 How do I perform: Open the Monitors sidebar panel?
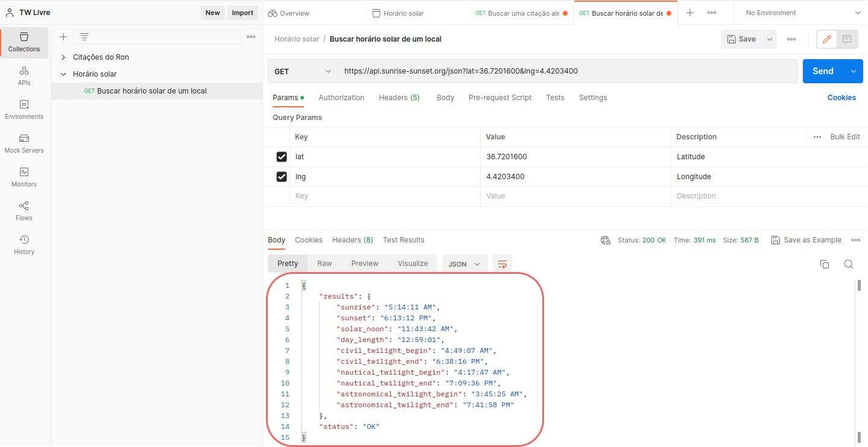[24, 177]
